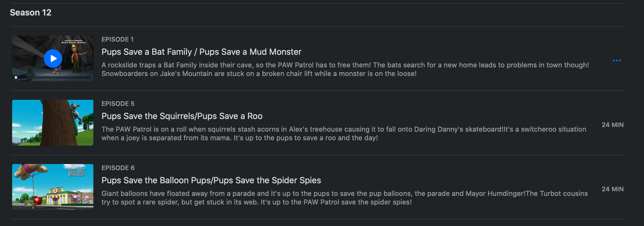The height and width of the screenshot is (226, 644).
Task: Click the playhead dot on Episode 1 thumbnail
Action: click(16, 77)
